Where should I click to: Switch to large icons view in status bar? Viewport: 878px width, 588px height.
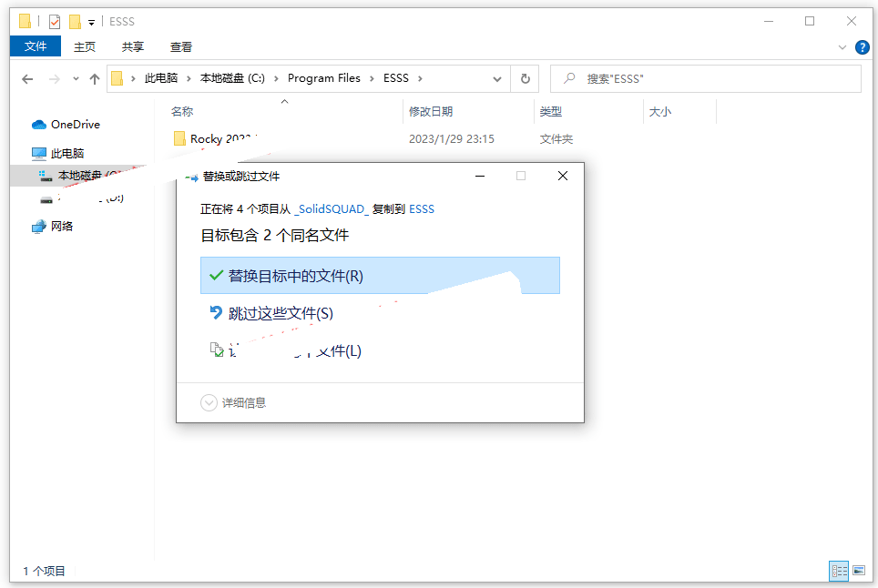click(x=859, y=571)
